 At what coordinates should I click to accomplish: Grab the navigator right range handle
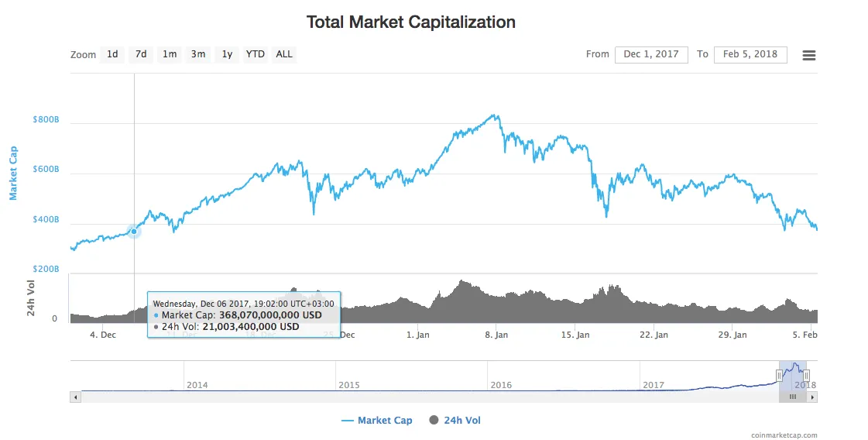pyautogui.click(x=806, y=376)
